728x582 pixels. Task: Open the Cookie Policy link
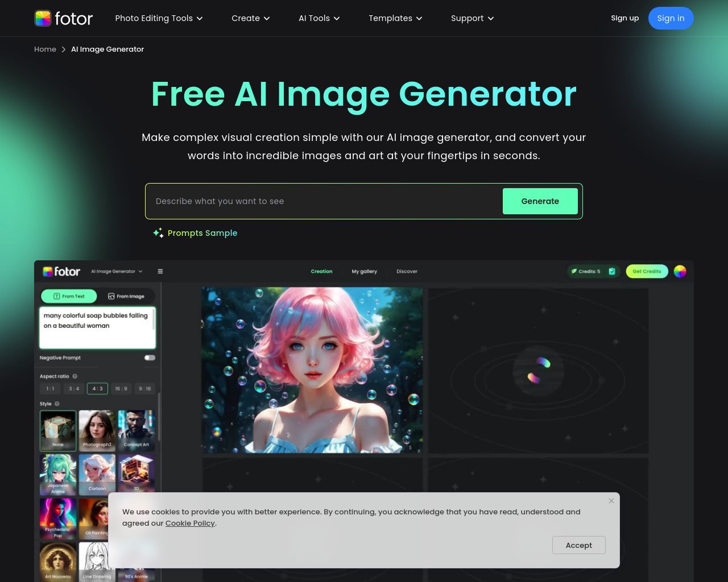[x=190, y=523]
